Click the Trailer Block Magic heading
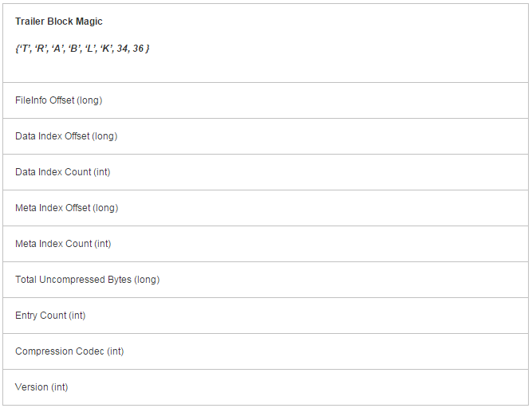The image size is (532, 408). [59, 22]
